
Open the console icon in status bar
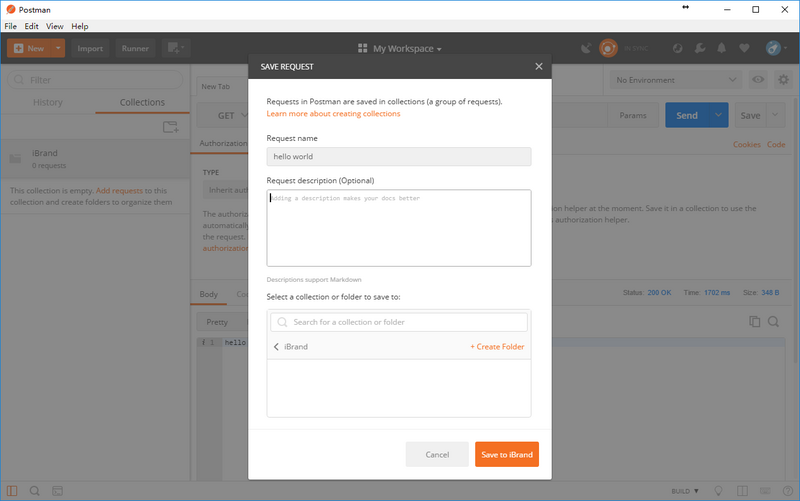58,491
